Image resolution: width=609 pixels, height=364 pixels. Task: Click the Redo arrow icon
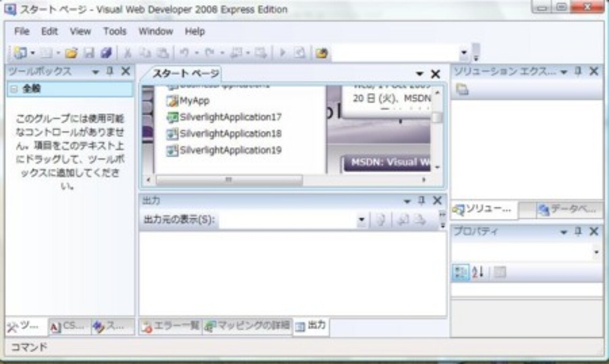[209, 53]
